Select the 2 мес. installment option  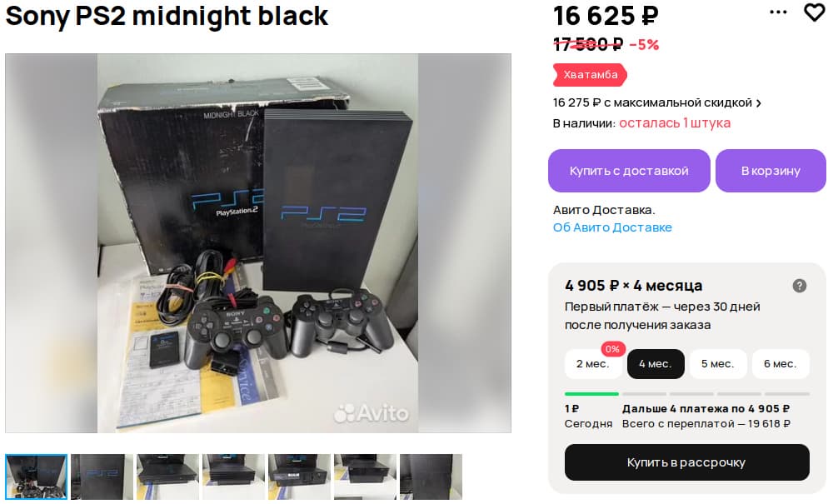pyautogui.click(x=592, y=364)
